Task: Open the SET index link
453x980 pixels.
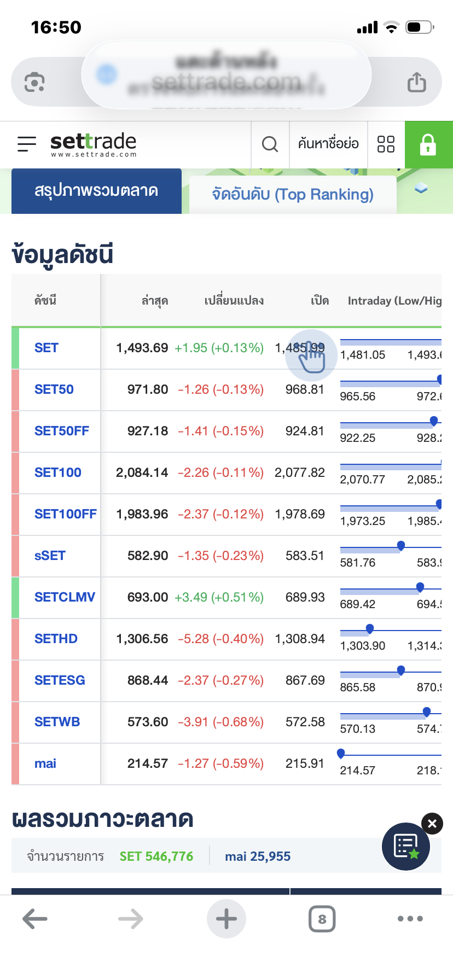Action: point(47,348)
